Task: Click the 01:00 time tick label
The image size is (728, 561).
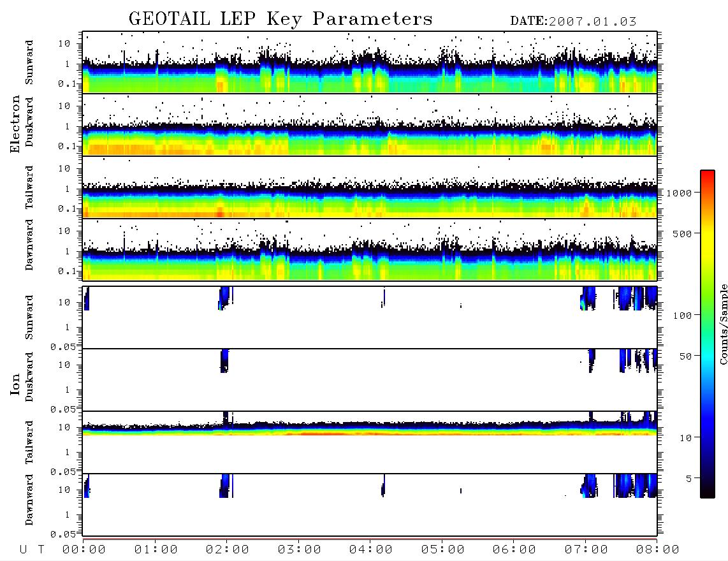Action: click(x=156, y=550)
